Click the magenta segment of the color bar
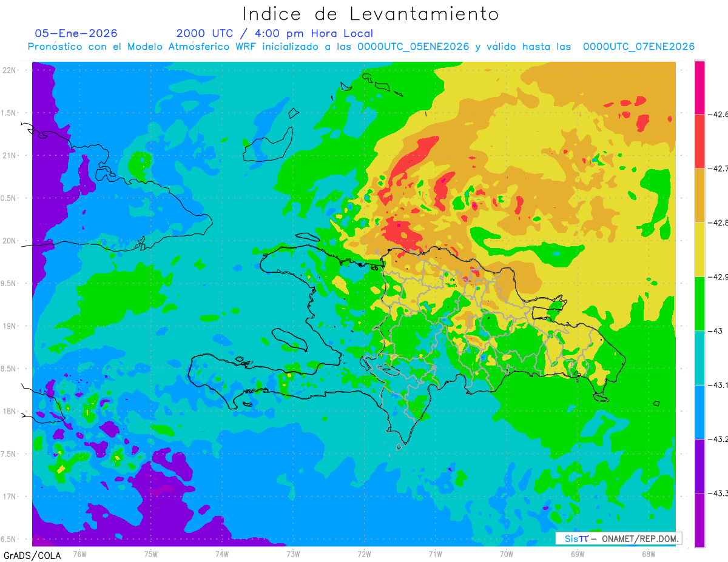Image resolution: width=728 pixels, height=562 pixels. [x=699, y=87]
